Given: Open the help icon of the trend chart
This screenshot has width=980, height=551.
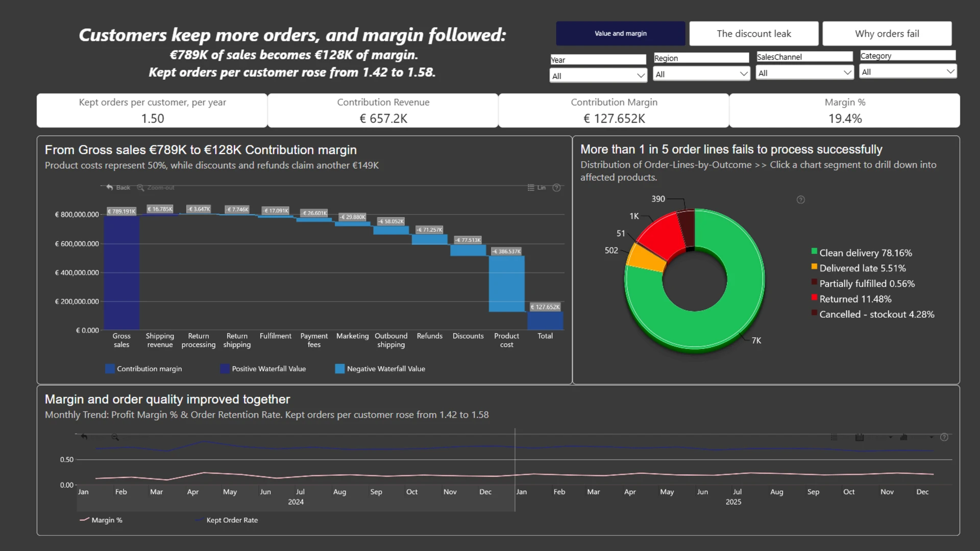Looking at the screenshot, I should [x=944, y=437].
